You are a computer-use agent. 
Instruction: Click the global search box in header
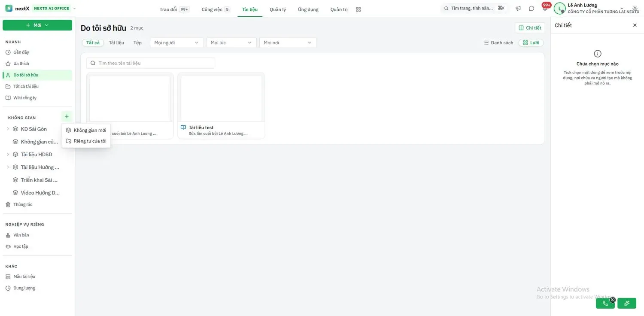474,8
